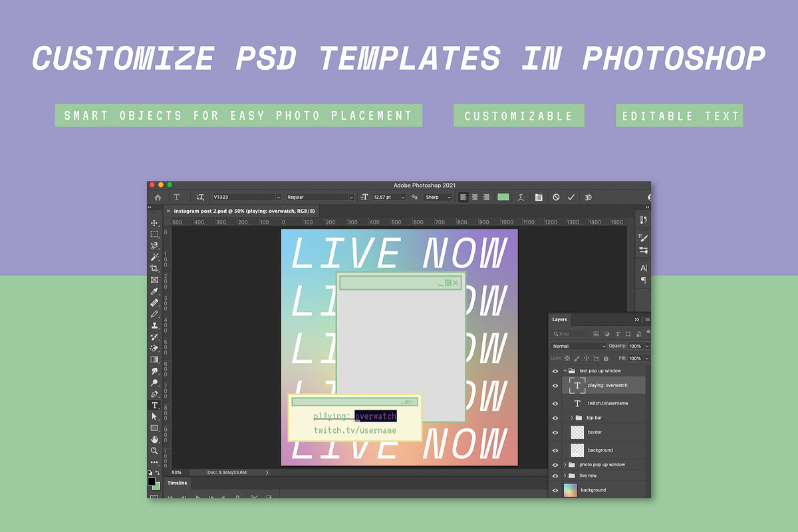Select the Clone Stamp tool

click(154, 326)
